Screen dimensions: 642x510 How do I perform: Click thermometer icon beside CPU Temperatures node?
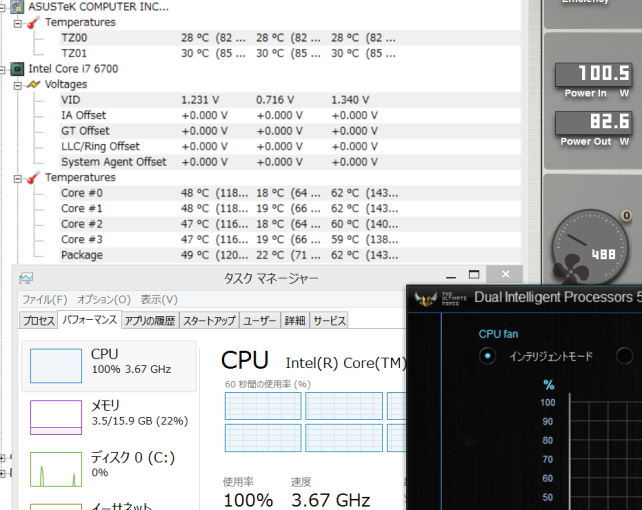coord(34,177)
